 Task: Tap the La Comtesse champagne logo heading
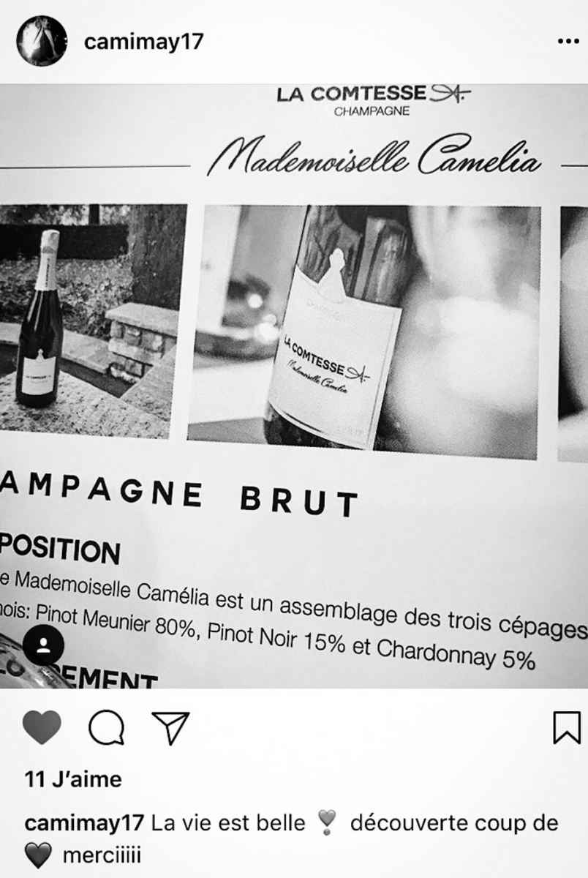pos(373,100)
